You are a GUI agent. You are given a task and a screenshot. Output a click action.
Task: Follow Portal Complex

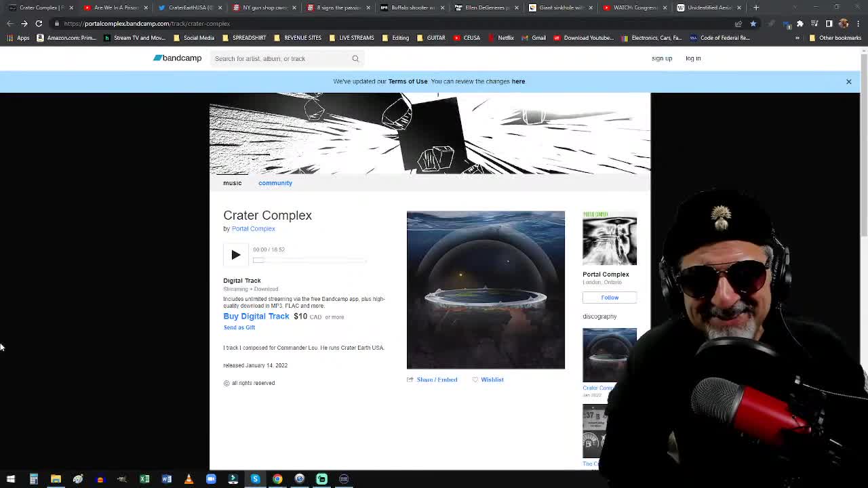coord(610,298)
